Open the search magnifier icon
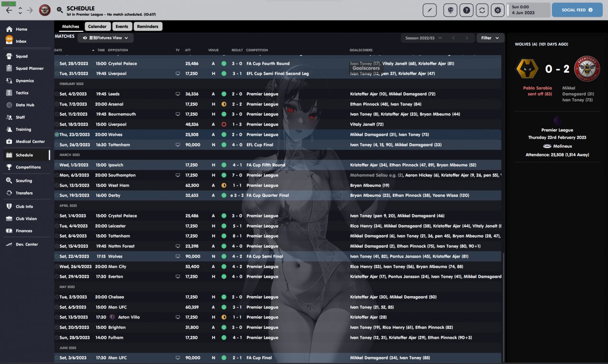This screenshot has height=364, width=608. point(59,10)
